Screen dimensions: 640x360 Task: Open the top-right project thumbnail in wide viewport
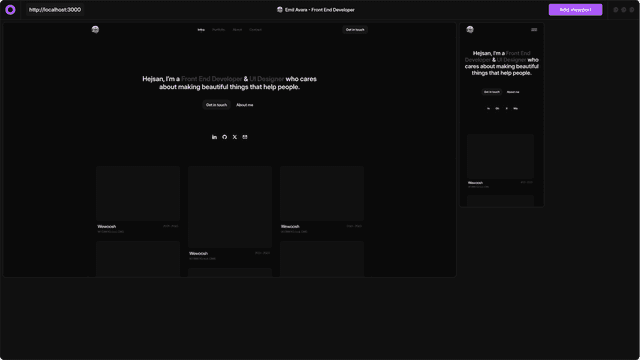tap(322, 193)
